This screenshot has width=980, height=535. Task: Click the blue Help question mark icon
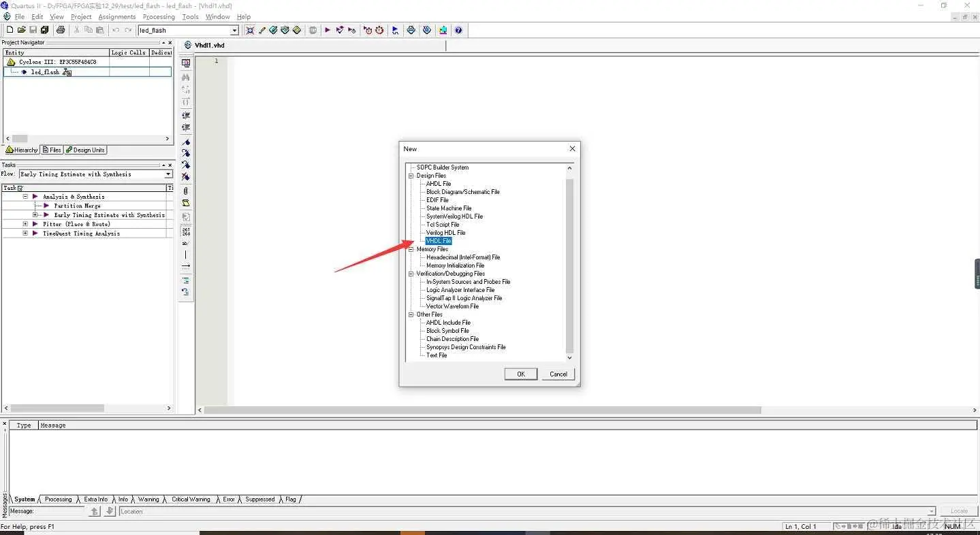point(458,30)
